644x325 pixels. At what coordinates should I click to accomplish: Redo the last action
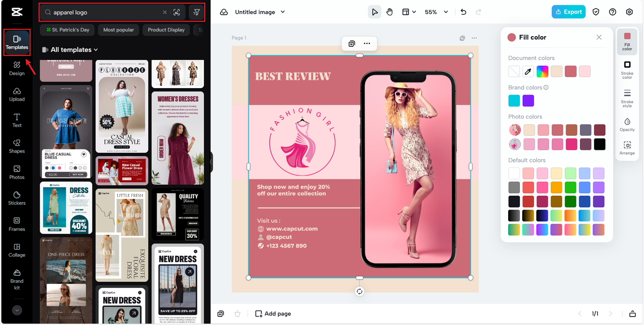click(x=478, y=12)
